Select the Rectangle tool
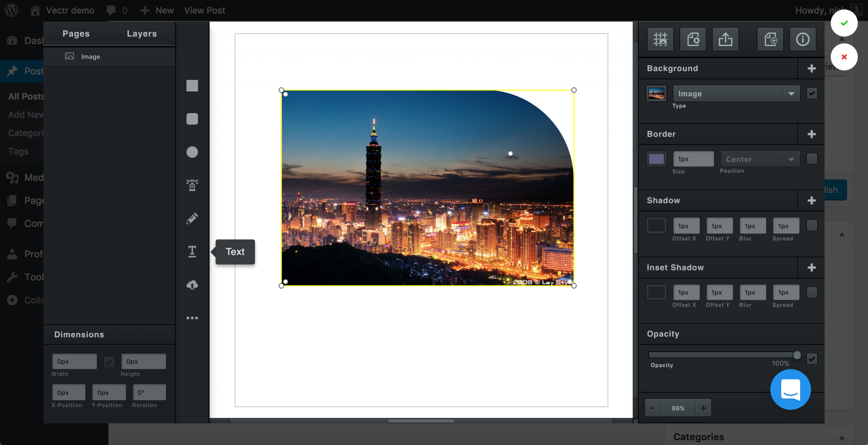 coord(192,86)
